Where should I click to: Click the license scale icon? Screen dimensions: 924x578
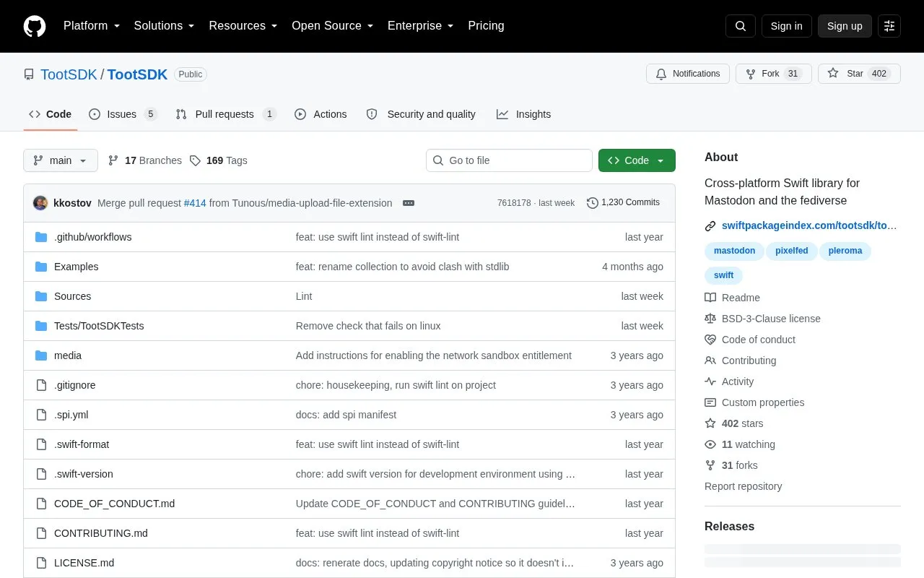(x=710, y=319)
